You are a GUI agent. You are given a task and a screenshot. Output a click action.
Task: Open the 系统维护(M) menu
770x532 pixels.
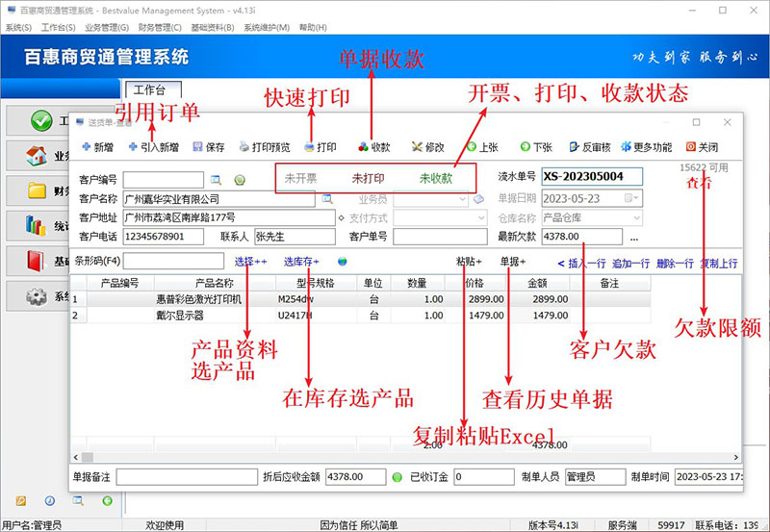coord(267,28)
